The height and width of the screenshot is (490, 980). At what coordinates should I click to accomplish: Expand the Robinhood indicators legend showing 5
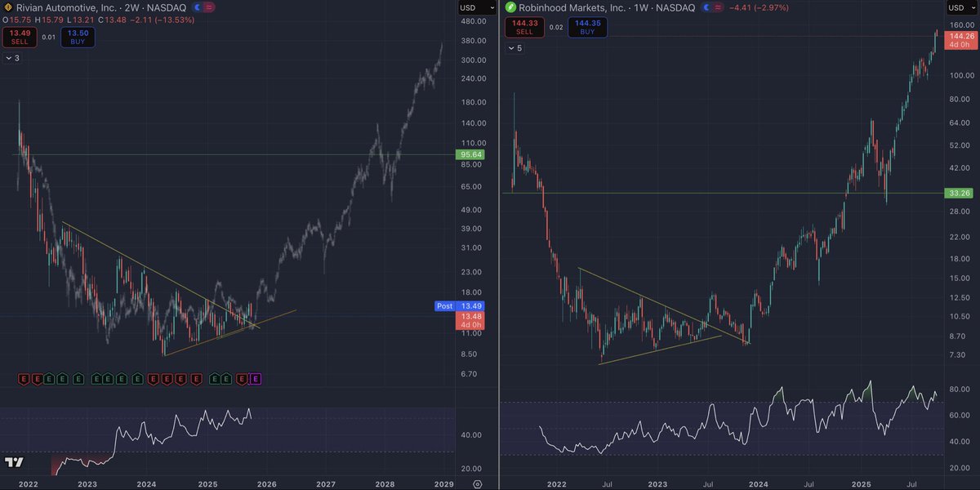coord(514,48)
